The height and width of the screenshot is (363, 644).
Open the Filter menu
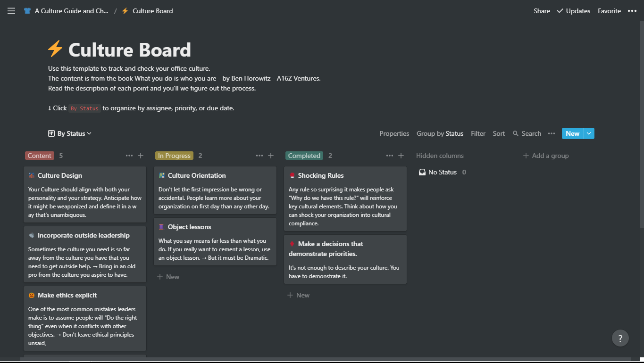[478, 133]
